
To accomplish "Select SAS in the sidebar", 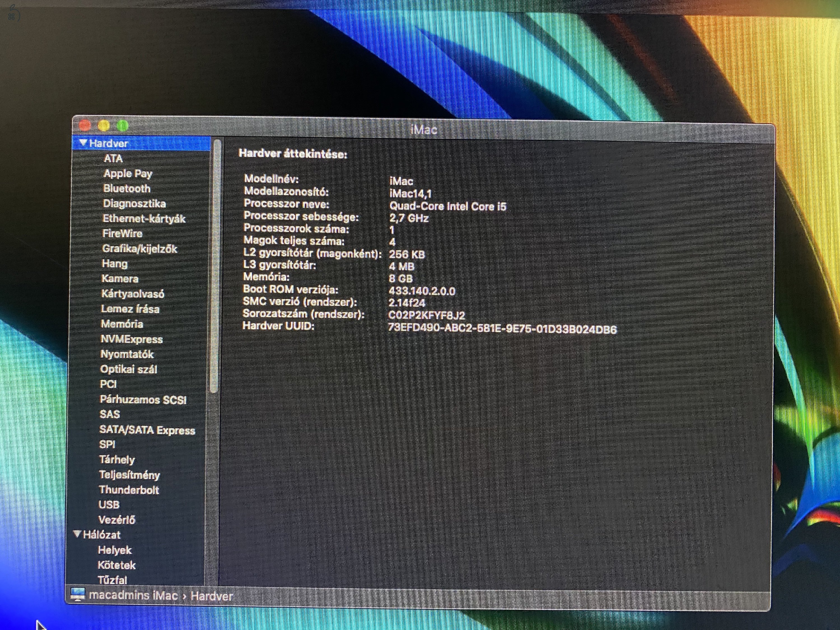I will (110, 414).
